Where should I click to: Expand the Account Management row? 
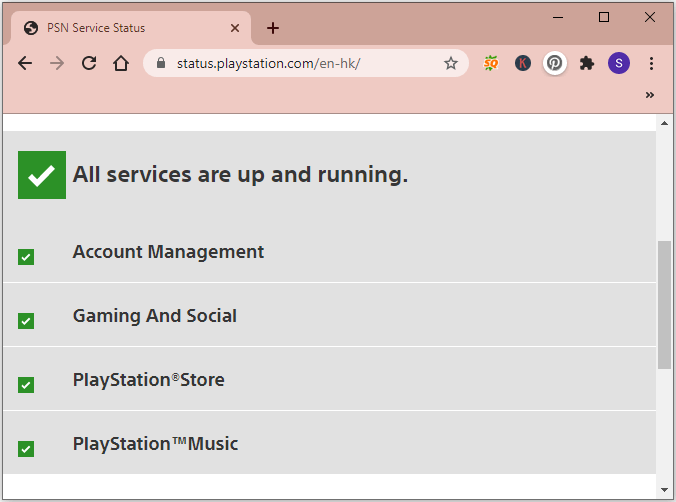[329, 252]
